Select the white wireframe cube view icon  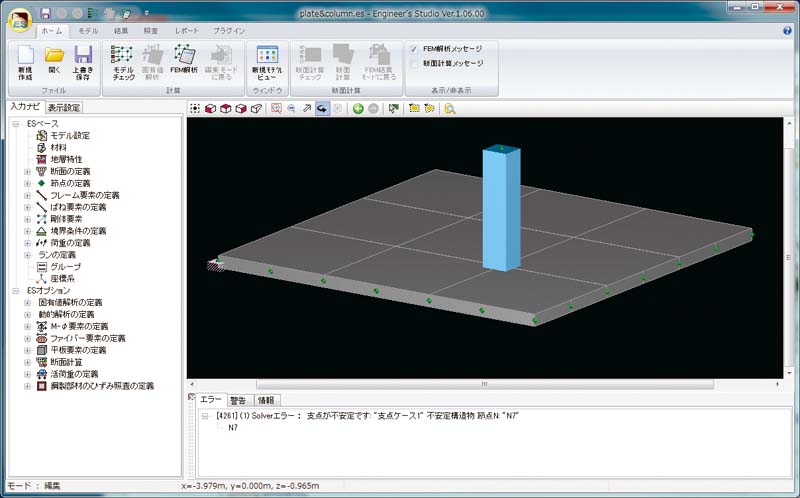click(x=257, y=108)
